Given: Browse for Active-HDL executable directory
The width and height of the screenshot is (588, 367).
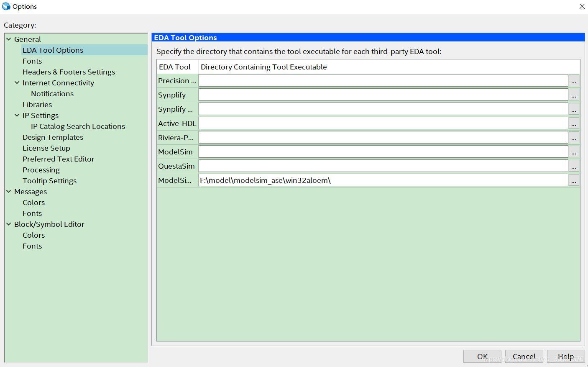Looking at the screenshot, I should [x=574, y=123].
